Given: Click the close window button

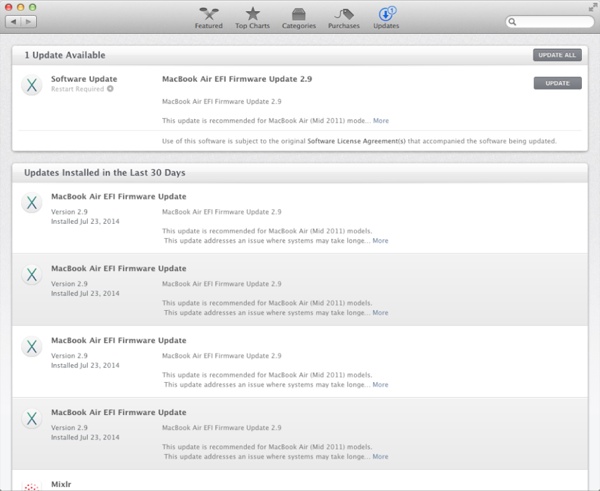Looking at the screenshot, I should click(x=8, y=7).
